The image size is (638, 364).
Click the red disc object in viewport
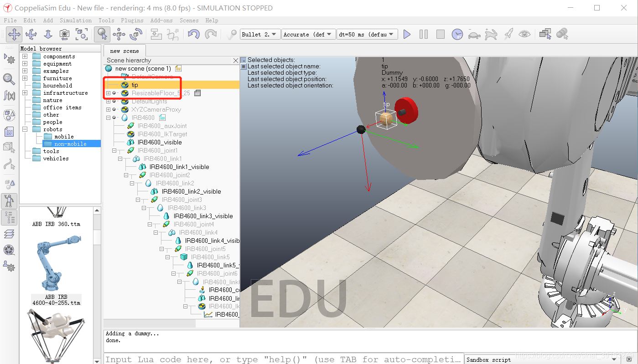406,110
